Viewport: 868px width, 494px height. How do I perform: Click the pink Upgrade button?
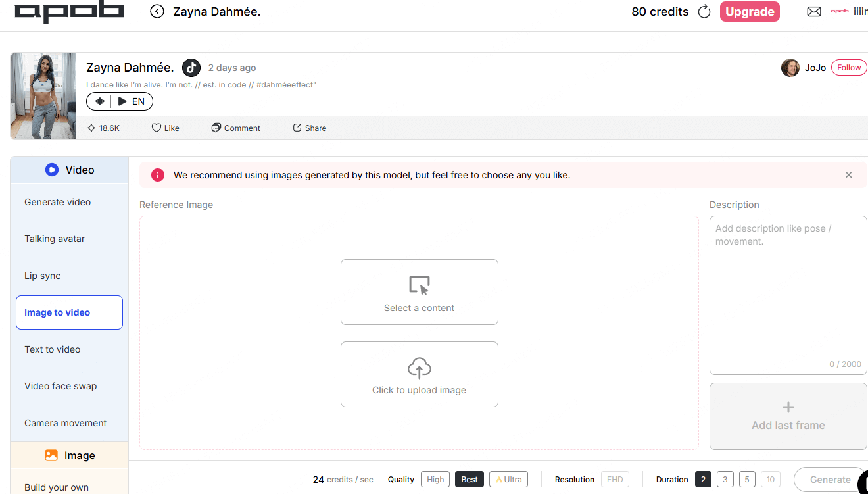750,12
